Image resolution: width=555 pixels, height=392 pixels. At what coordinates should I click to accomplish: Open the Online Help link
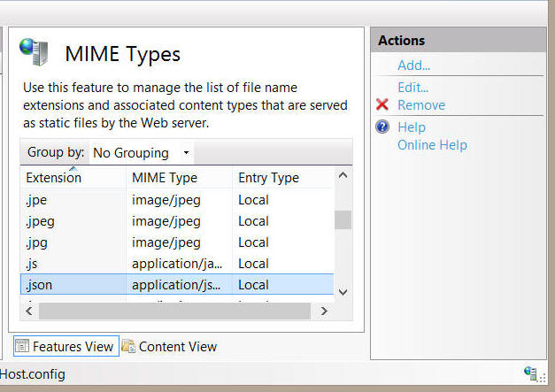(x=432, y=145)
